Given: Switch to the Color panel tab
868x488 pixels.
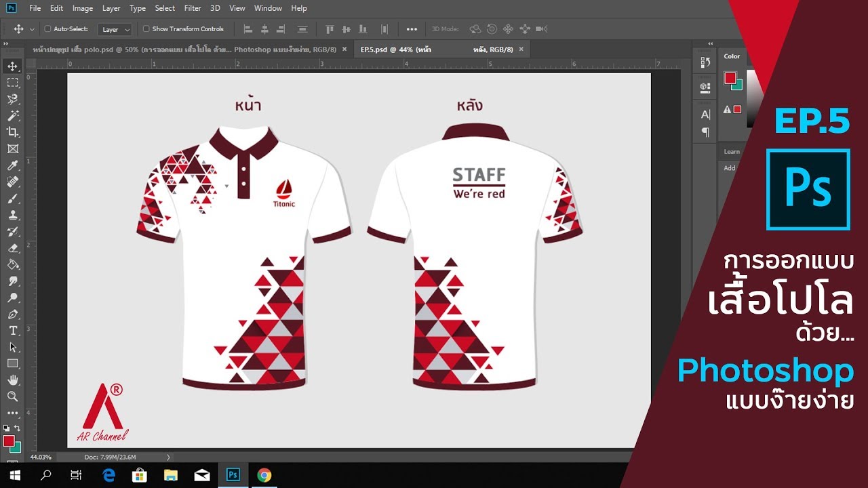Looking at the screenshot, I should (x=732, y=56).
